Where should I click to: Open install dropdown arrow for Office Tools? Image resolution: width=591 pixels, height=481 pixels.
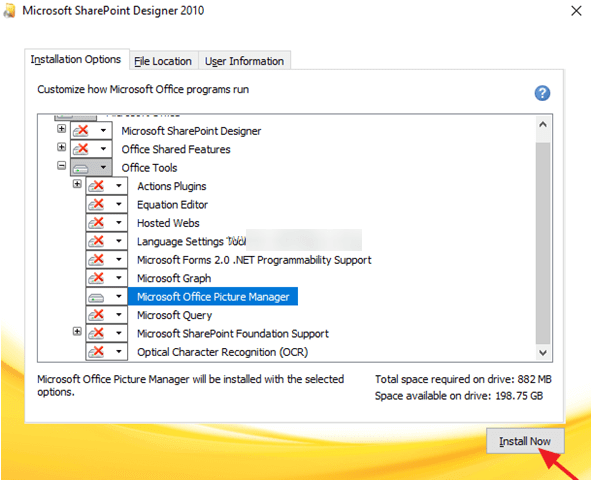[103, 167]
